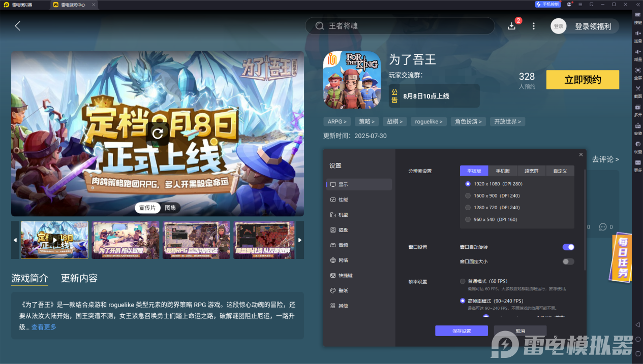This screenshot has width=643, height=364.
Task: Select the 普通模式 60 FPS radio button
Action: (x=462, y=281)
